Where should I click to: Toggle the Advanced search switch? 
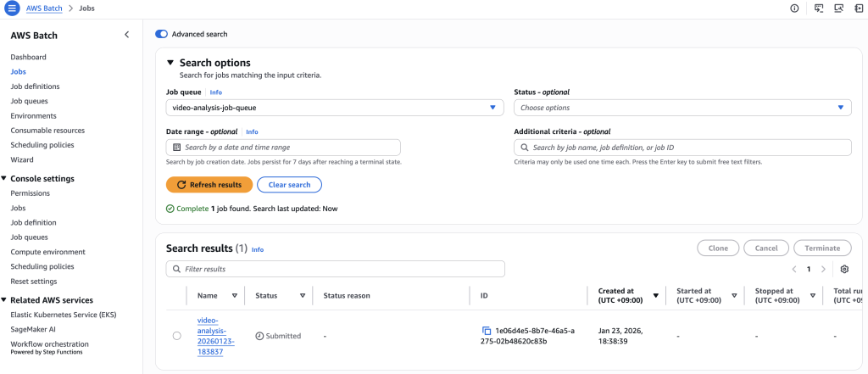(x=161, y=34)
